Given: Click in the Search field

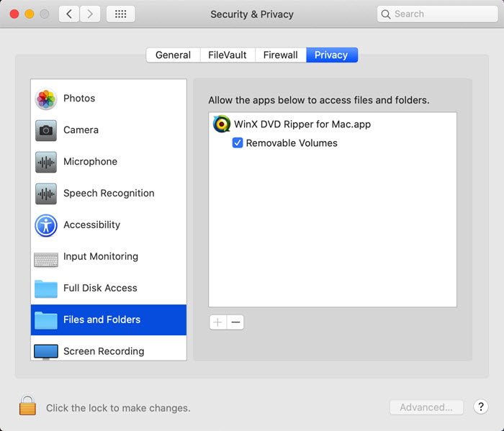Looking at the screenshot, I should coord(437,14).
